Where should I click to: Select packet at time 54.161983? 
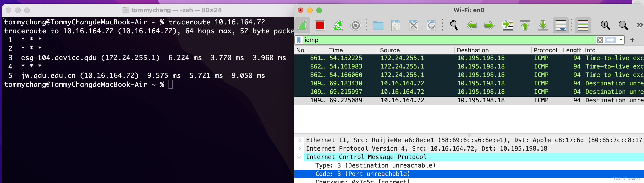click(x=469, y=67)
